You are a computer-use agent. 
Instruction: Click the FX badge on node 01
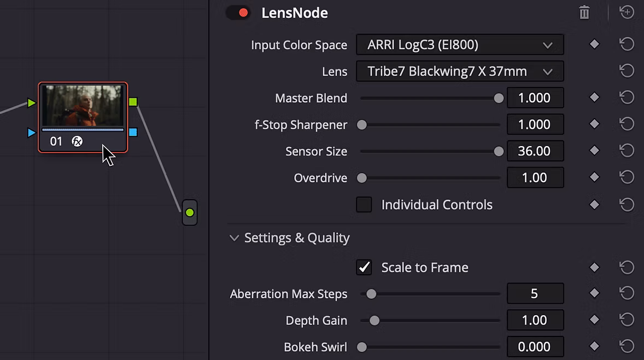pos(77,142)
